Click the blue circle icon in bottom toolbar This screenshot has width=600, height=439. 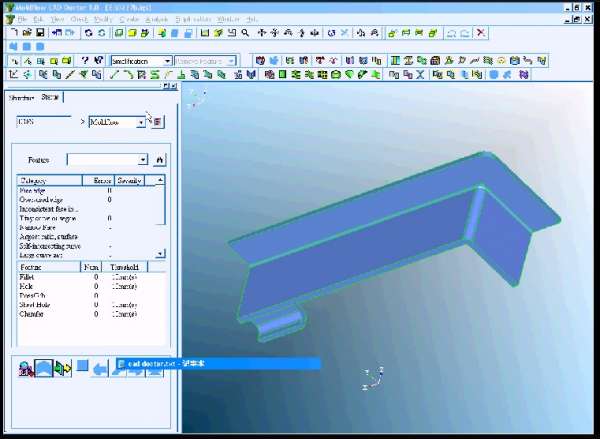494,75
